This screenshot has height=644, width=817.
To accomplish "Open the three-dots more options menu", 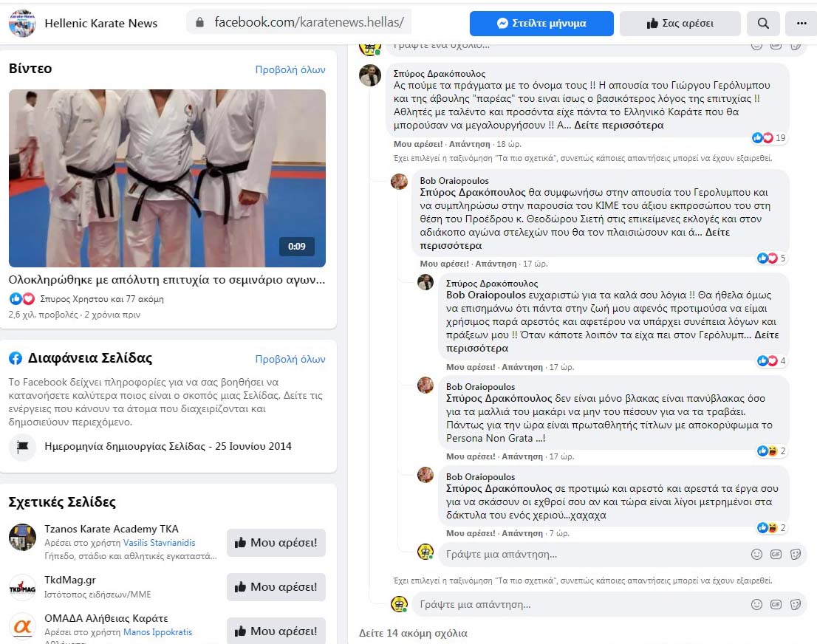I will tap(801, 24).
